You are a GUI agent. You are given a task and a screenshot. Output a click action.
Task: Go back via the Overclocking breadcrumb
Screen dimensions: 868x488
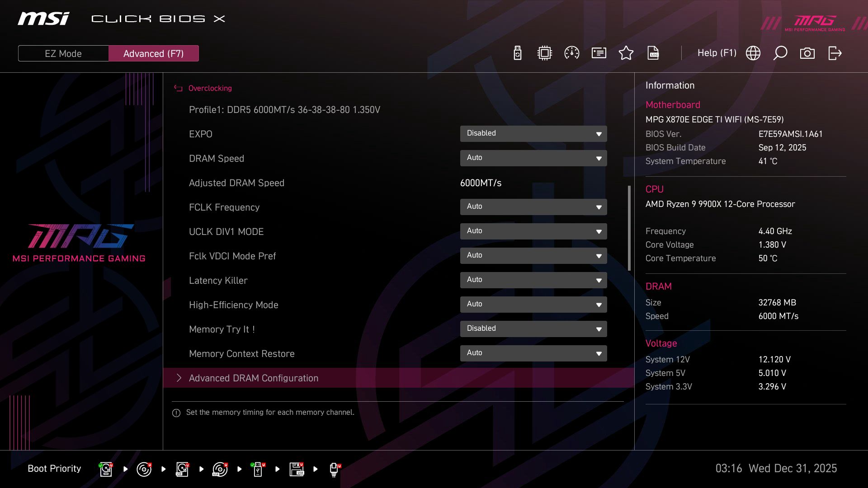(210, 88)
